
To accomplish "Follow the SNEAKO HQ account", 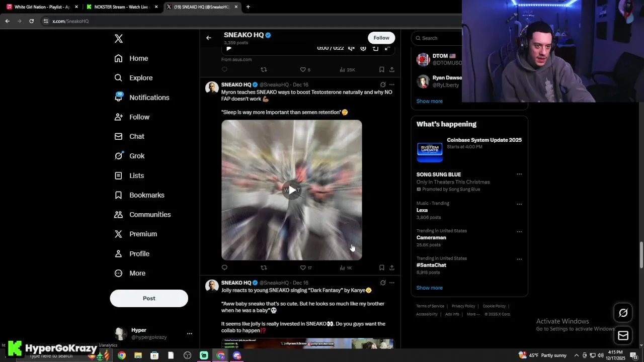I will pos(381,38).
